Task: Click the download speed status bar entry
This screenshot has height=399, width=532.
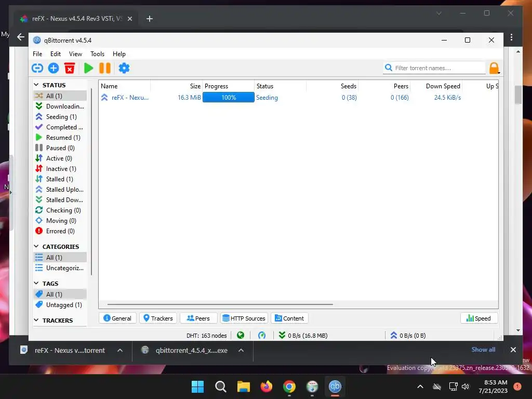Action: point(303,336)
